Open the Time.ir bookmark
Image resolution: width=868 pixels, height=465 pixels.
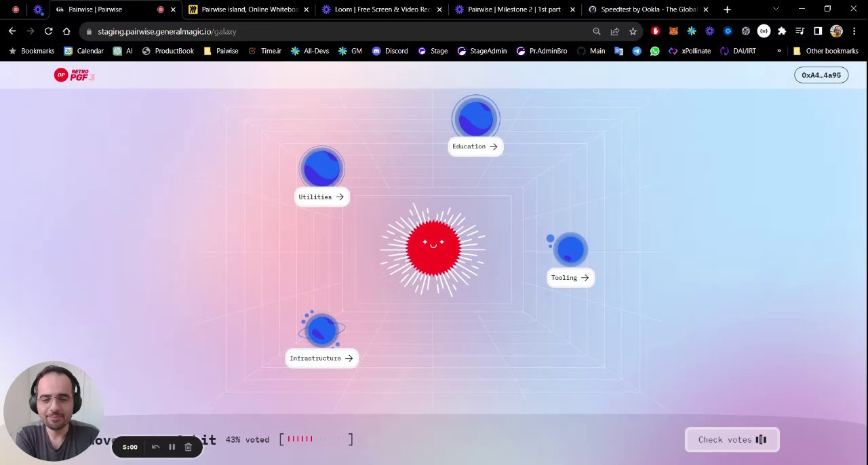264,51
